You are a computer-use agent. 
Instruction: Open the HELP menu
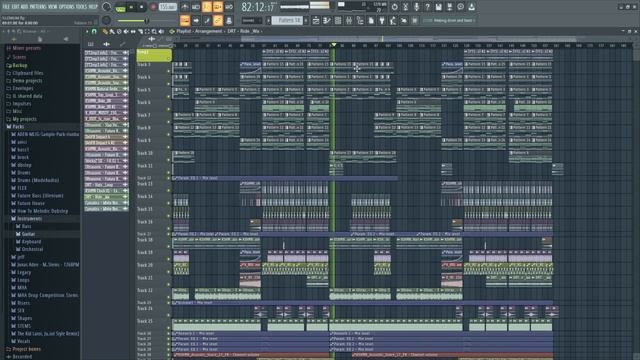[x=93, y=7]
